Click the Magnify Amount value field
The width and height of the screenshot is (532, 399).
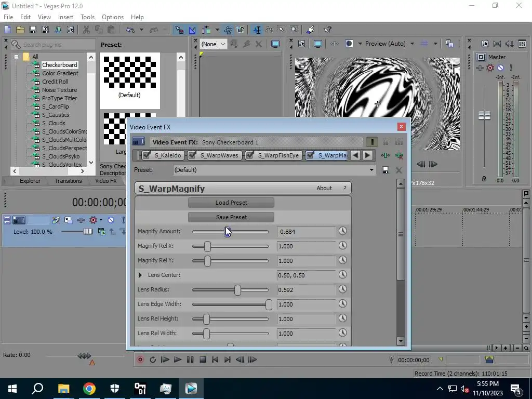point(306,232)
